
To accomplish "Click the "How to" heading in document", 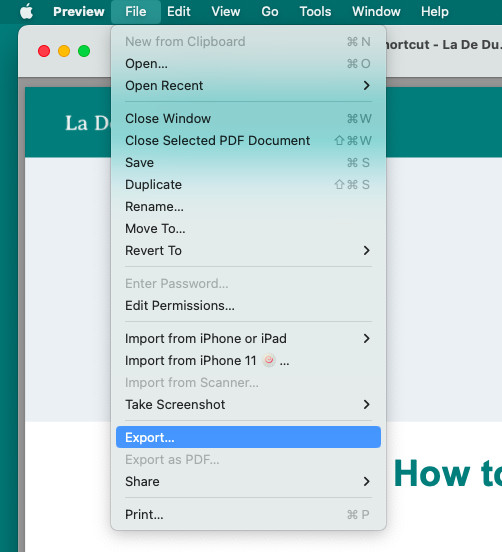I will coord(447,473).
